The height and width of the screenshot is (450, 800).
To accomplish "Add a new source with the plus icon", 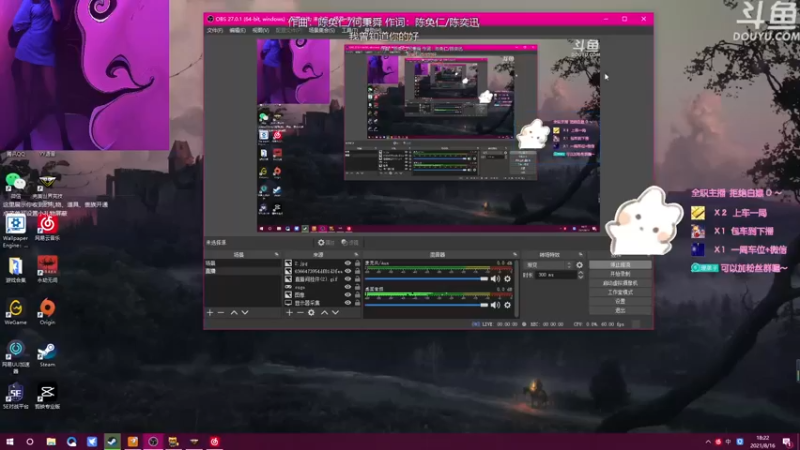I will [x=289, y=312].
